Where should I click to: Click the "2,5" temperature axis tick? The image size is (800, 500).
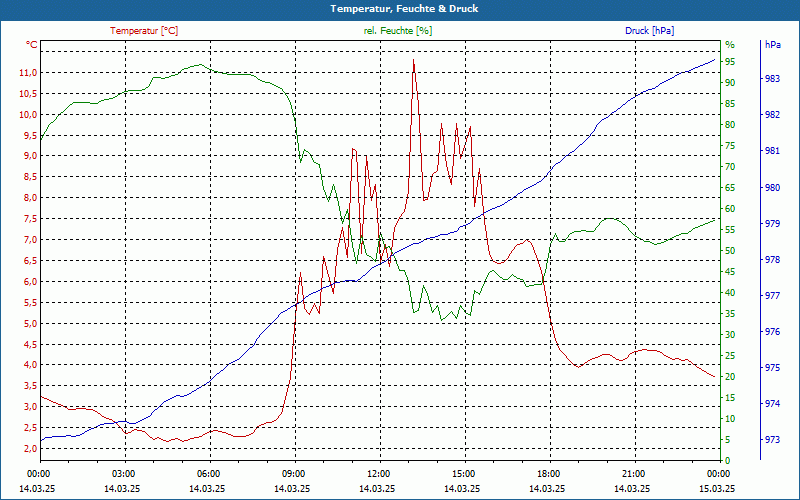(x=30, y=428)
